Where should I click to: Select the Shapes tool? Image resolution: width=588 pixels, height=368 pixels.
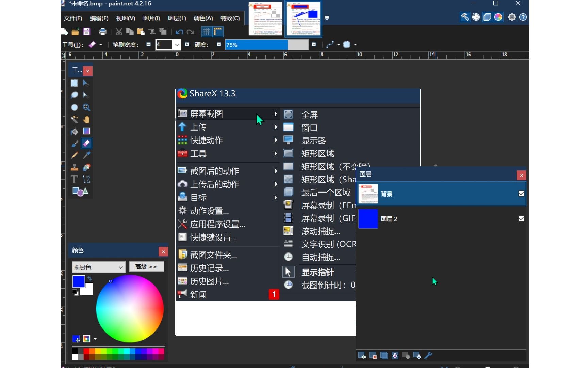tap(80, 191)
